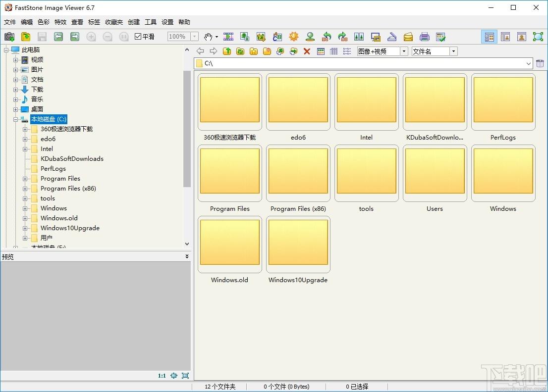
Task: Switch to thumbnails view
Action: [321, 51]
